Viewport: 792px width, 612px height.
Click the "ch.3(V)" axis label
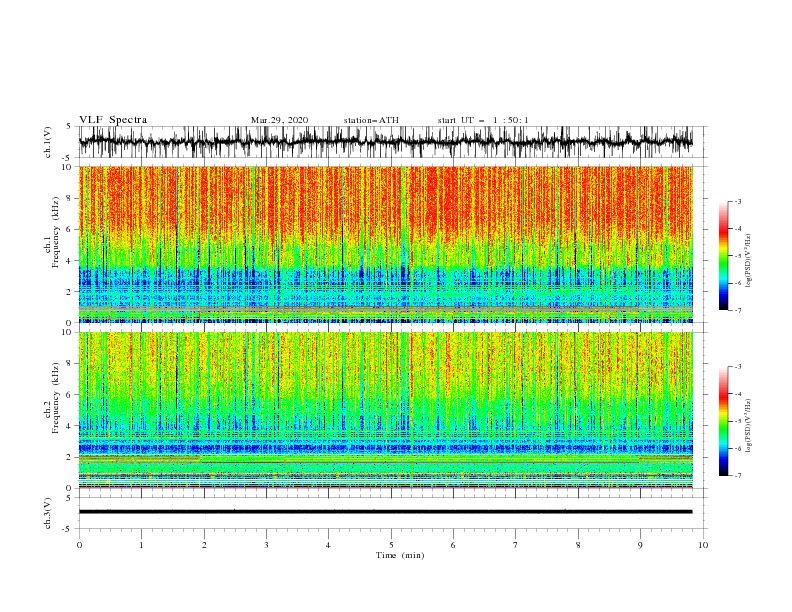(x=48, y=513)
